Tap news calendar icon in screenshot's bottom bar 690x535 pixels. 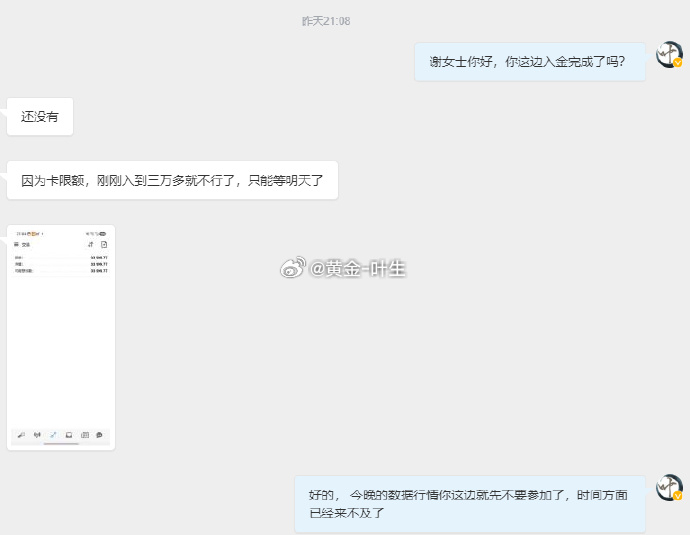coord(85,435)
